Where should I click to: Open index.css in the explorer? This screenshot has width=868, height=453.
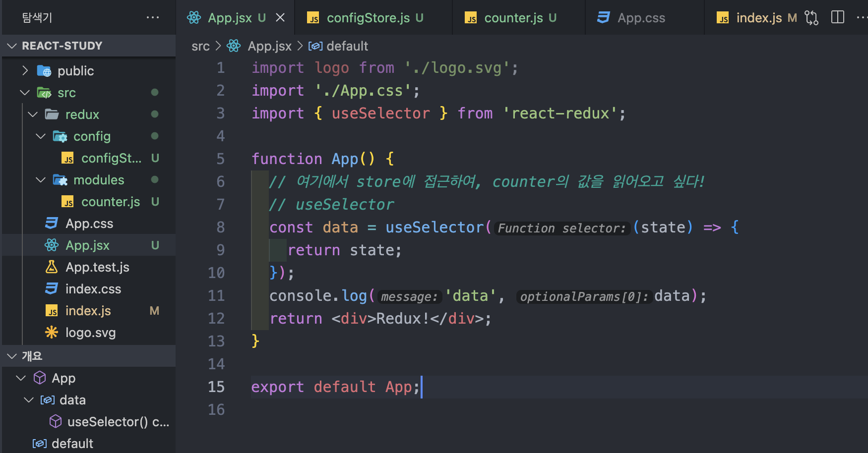pos(89,289)
